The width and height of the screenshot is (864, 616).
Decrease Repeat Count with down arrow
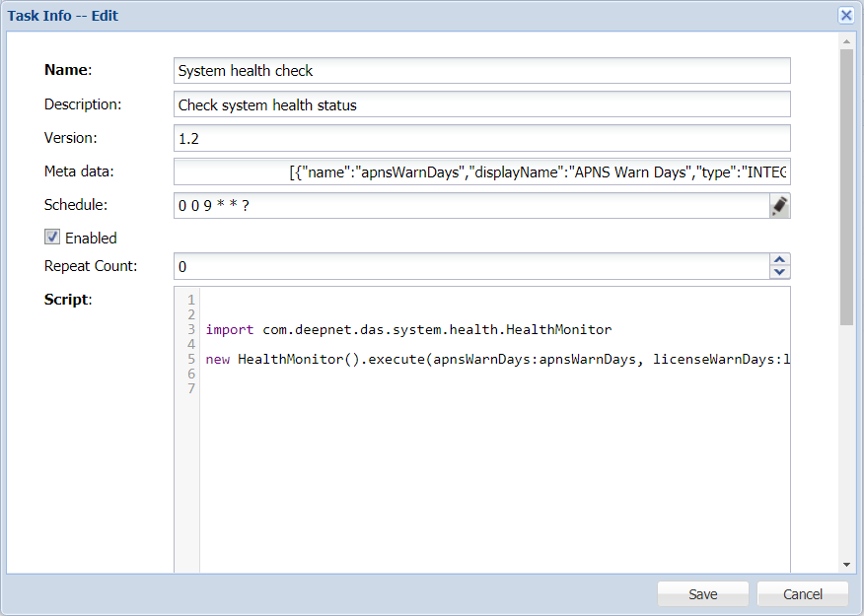(x=779, y=272)
